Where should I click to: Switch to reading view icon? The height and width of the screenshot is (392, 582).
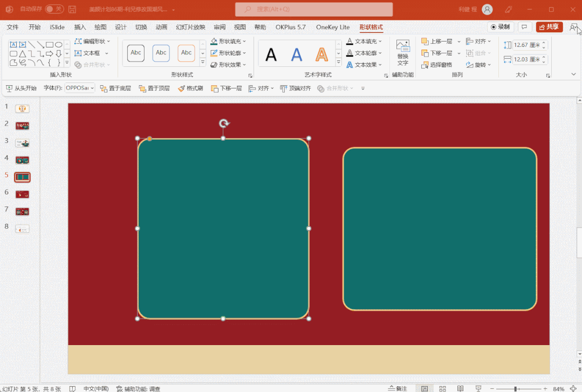[460, 388]
